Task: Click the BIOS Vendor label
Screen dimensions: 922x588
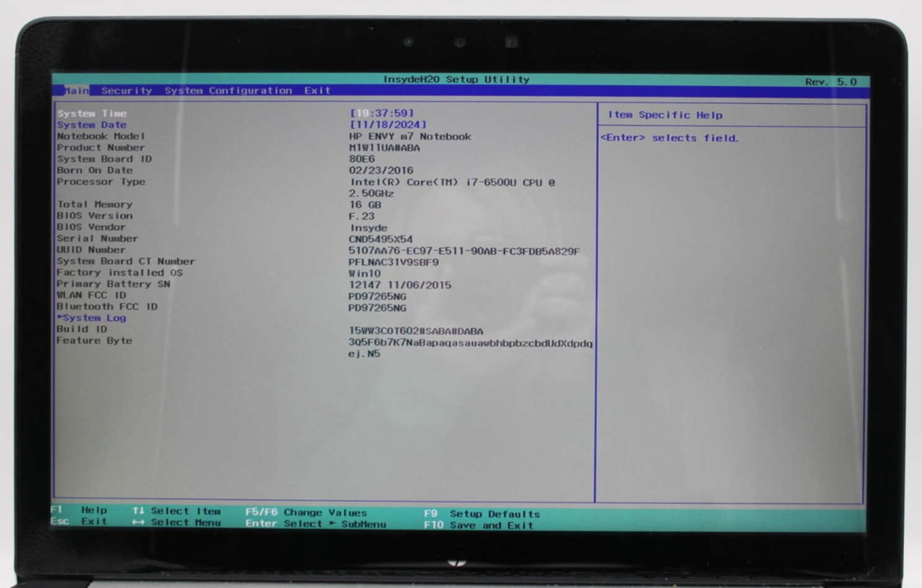Action: 91,227
